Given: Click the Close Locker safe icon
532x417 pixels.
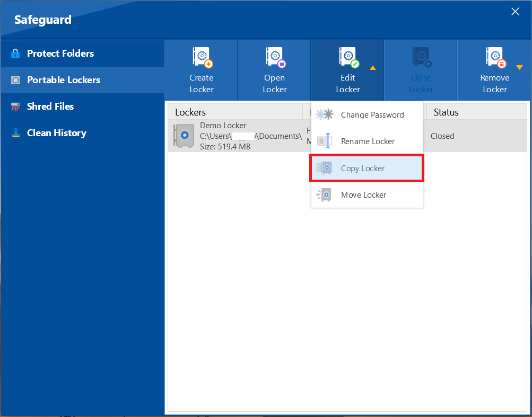Looking at the screenshot, I should click(x=422, y=58).
